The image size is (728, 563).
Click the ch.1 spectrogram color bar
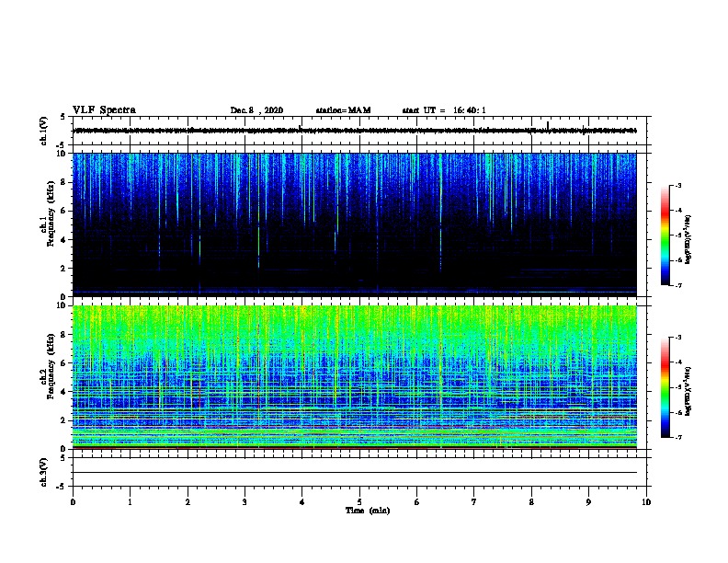665,236
